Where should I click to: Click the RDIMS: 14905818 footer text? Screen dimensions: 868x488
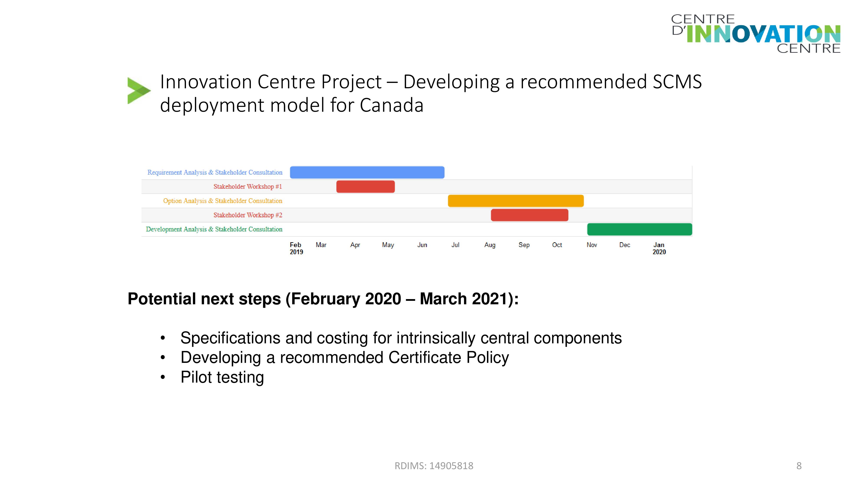click(x=434, y=466)
